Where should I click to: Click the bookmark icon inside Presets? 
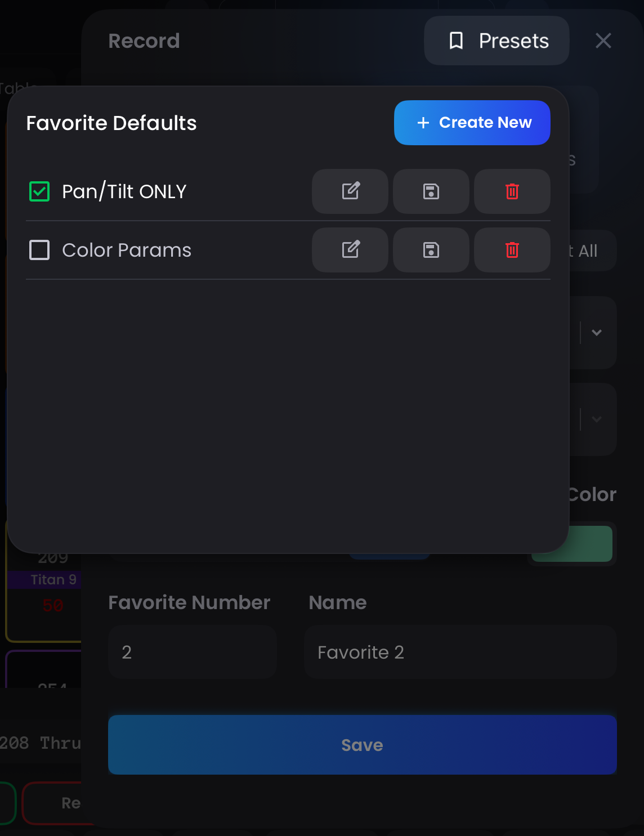click(x=457, y=41)
